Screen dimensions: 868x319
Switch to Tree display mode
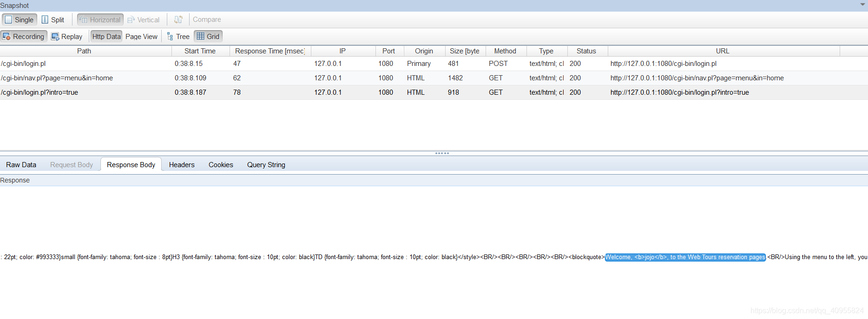(x=178, y=36)
